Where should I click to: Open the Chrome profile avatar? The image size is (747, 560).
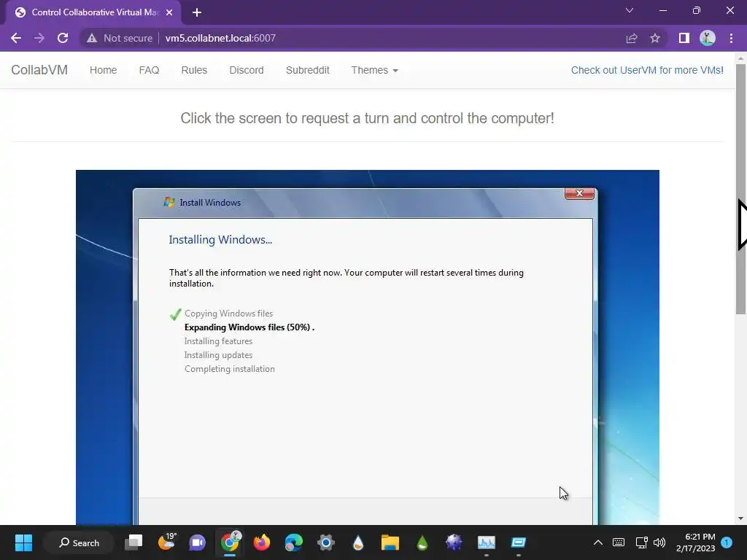(708, 38)
